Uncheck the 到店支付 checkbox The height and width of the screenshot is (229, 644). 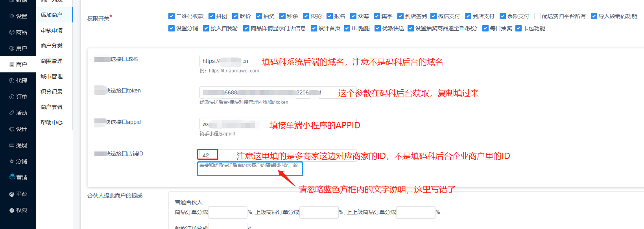468,16
